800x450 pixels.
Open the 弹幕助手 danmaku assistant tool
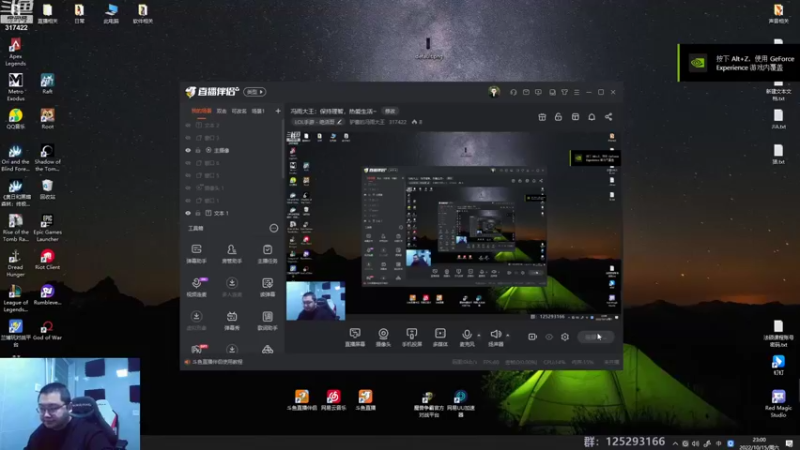196,253
